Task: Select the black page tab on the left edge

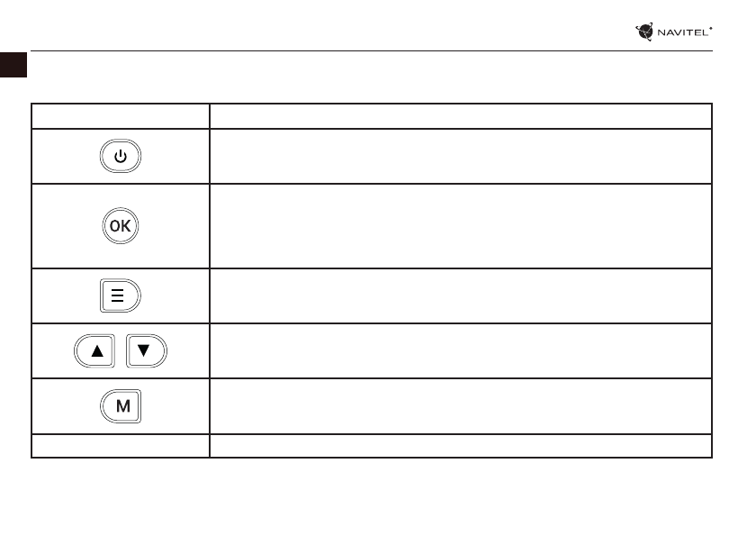Action: [12, 64]
